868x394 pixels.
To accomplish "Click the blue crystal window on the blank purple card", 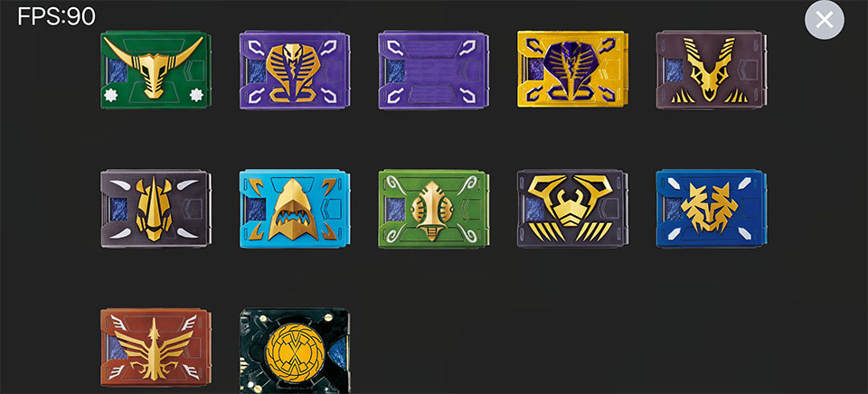I will pos(396,70).
